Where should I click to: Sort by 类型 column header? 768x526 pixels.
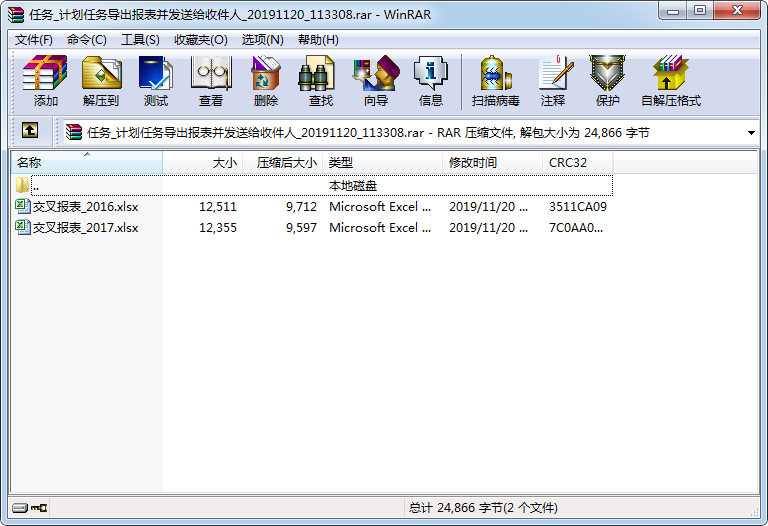(383, 162)
